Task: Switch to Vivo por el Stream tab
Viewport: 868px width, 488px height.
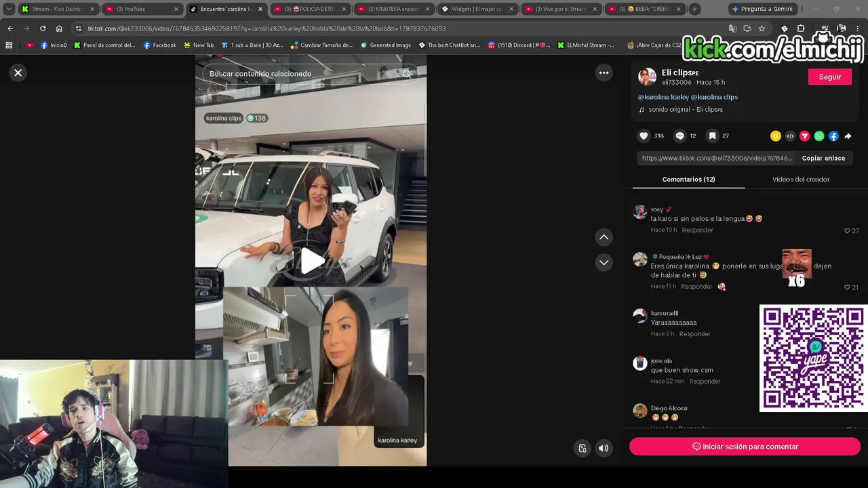Action: point(561,9)
